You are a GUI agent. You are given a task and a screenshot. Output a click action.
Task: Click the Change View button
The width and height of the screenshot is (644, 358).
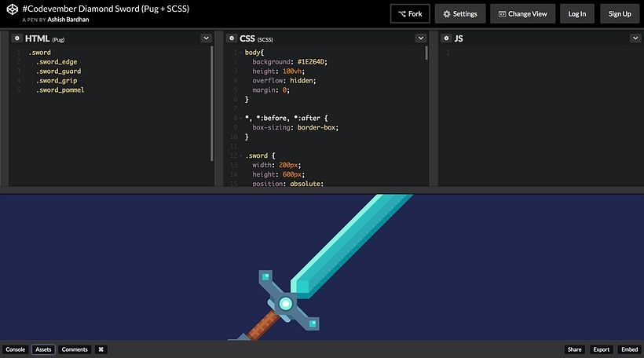(522, 13)
